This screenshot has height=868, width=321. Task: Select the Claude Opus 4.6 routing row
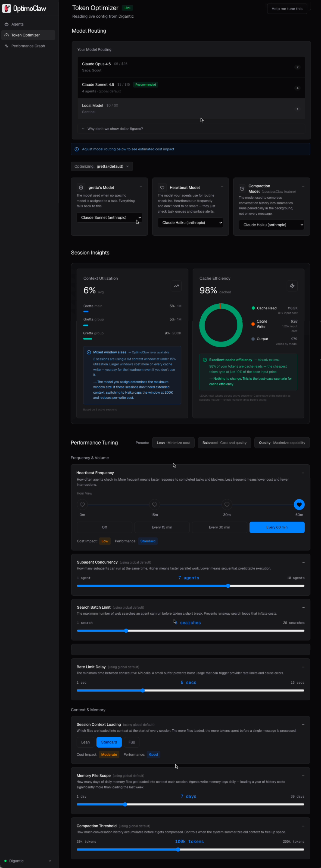pyautogui.click(x=191, y=67)
